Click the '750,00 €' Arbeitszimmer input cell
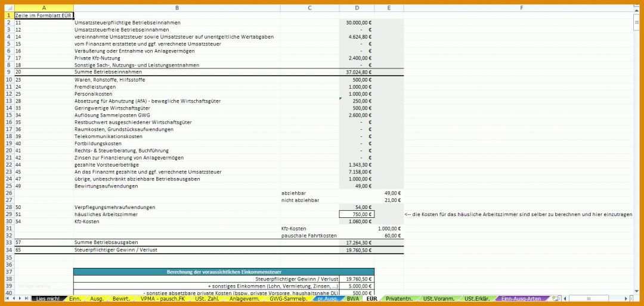Screen dimensions: 644x306 [357, 214]
